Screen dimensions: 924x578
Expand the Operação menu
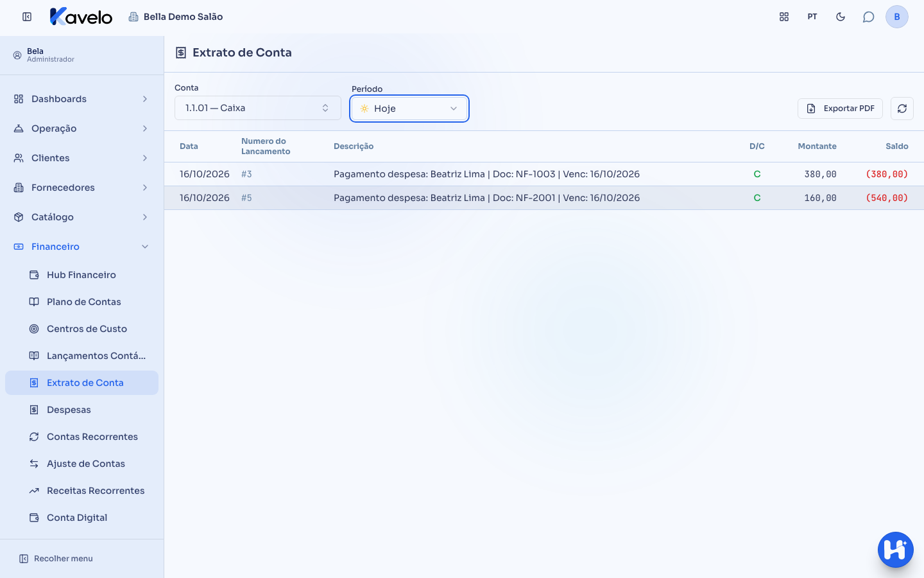pos(81,128)
